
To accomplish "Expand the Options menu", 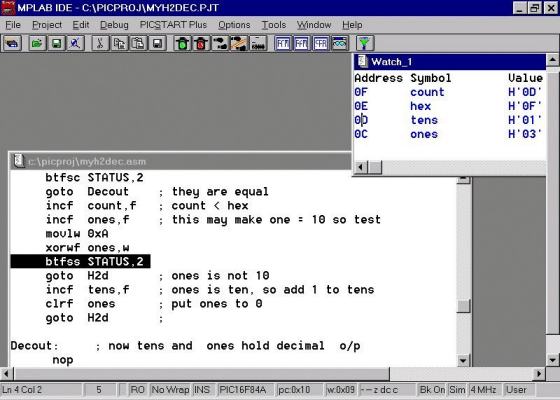I will [234, 25].
